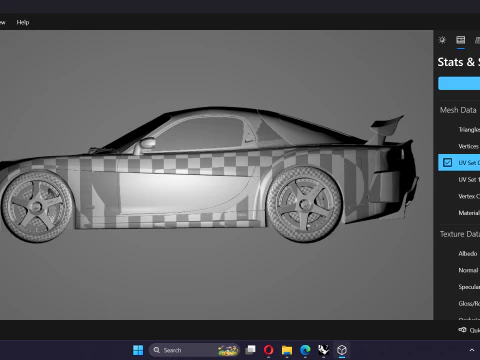Select the UV Set 1 row

(459, 179)
